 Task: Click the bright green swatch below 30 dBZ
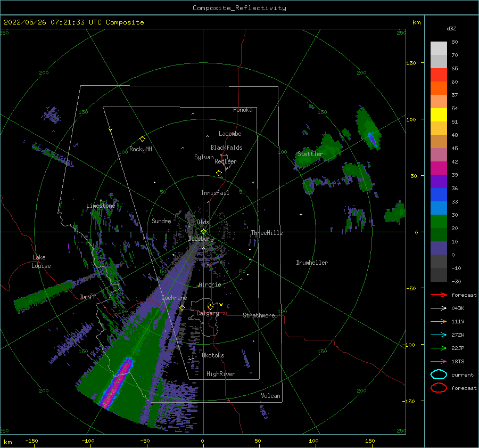[x=439, y=222]
